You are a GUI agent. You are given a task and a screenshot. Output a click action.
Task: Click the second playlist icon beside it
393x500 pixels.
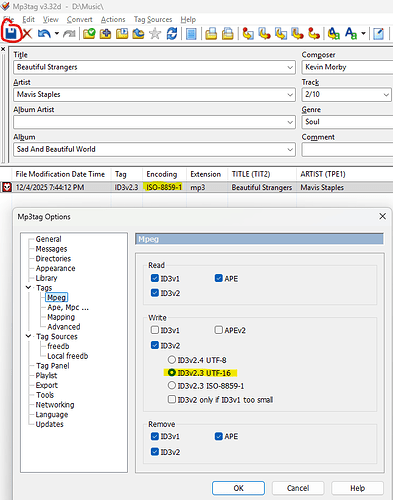pos(228,34)
